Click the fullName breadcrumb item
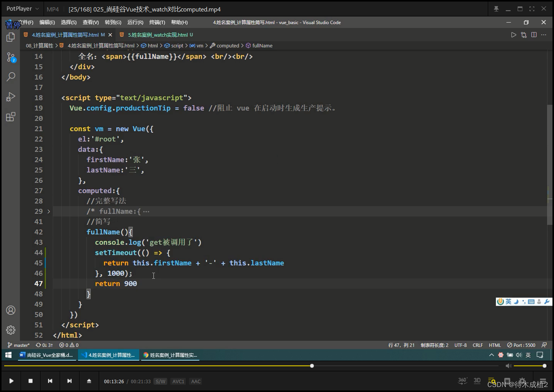The height and width of the screenshot is (392, 554). tap(259, 46)
